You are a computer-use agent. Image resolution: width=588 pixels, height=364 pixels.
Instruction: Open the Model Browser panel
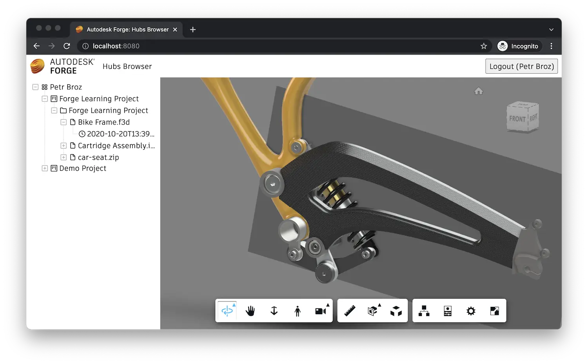[424, 311]
